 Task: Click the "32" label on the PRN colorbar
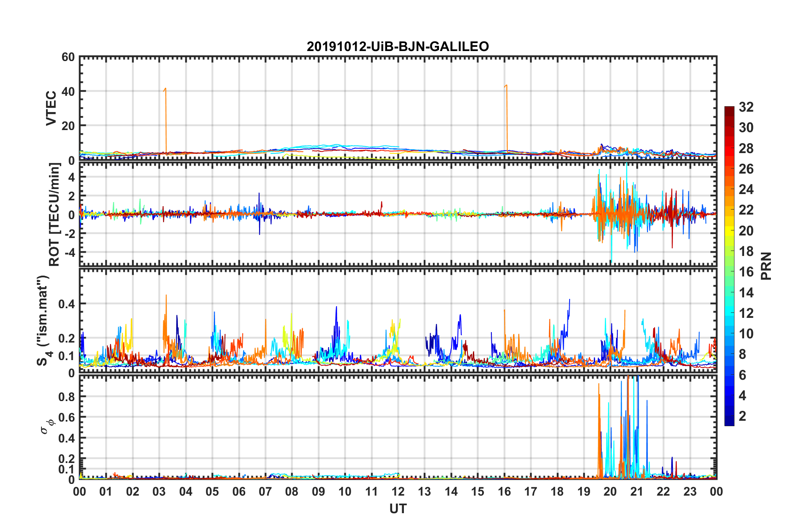pos(746,107)
